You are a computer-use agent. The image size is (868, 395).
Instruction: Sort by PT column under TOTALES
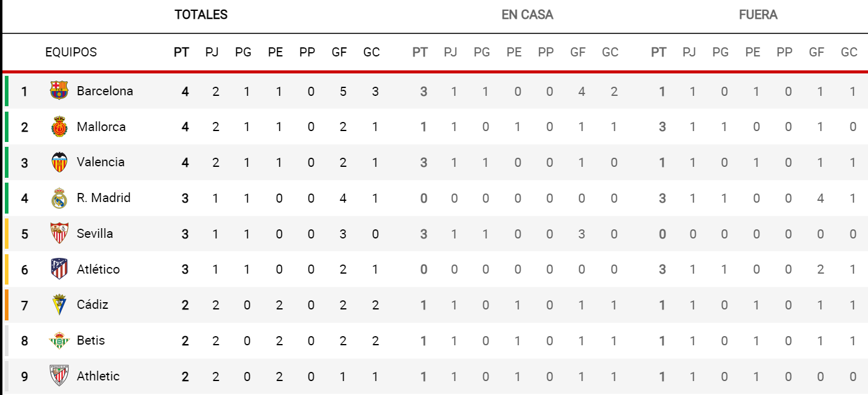click(x=181, y=52)
